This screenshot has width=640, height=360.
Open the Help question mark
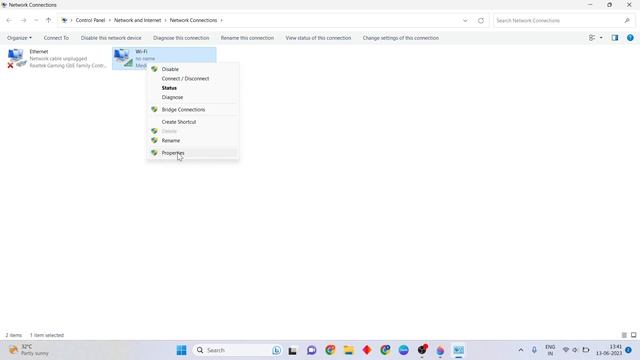point(630,38)
